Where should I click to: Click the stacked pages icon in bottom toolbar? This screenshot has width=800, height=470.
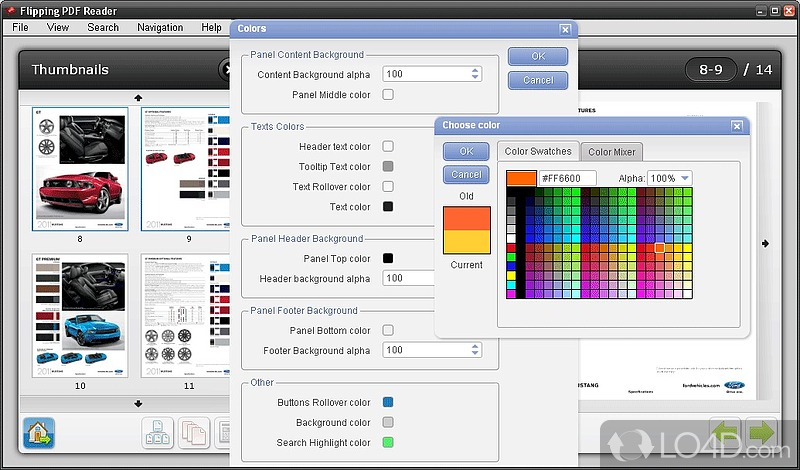click(x=194, y=433)
